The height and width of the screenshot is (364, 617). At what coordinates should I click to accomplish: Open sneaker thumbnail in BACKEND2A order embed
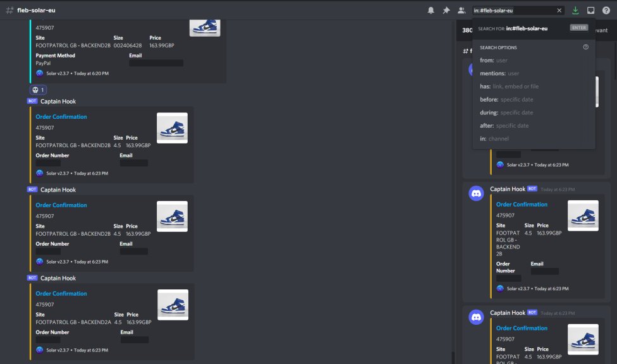(173, 305)
